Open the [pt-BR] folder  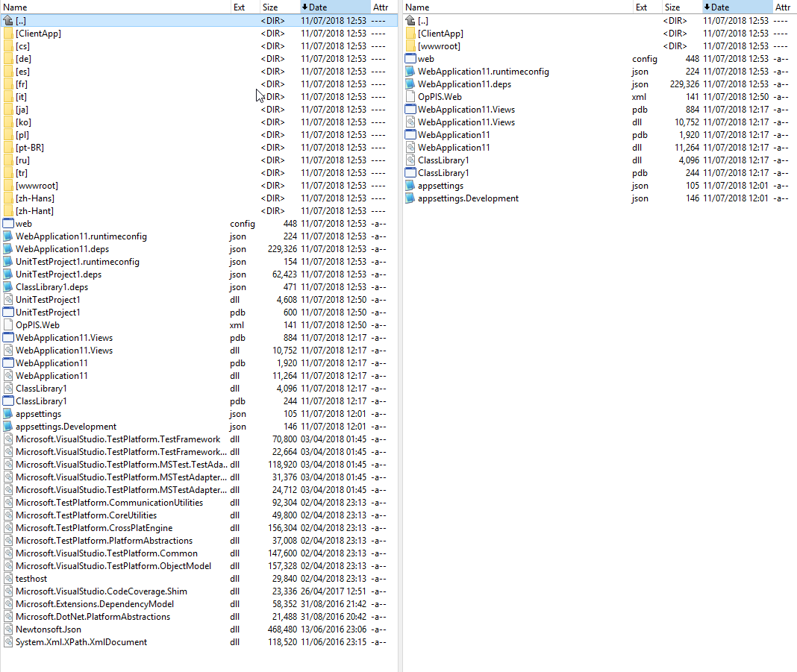[x=32, y=147]
